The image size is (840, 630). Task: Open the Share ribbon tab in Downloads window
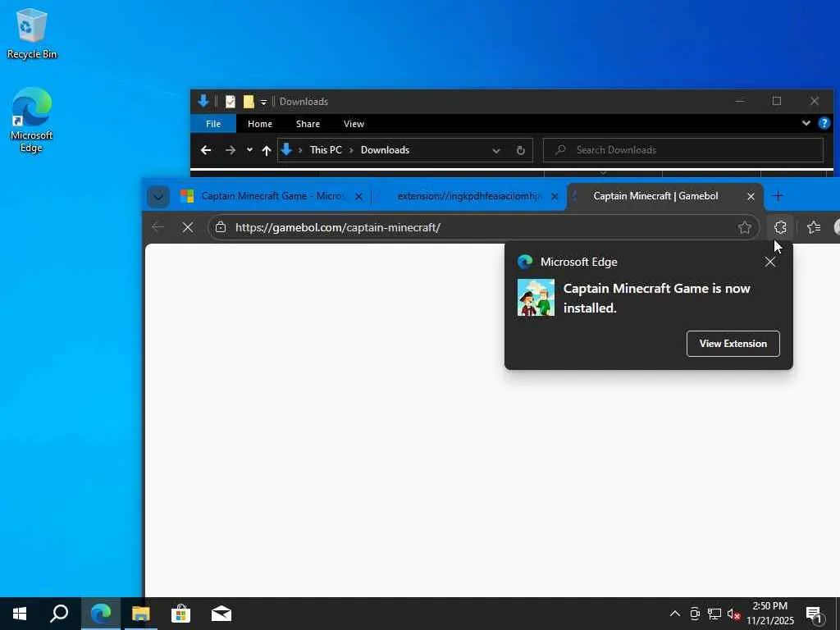[x=308, y=124]
